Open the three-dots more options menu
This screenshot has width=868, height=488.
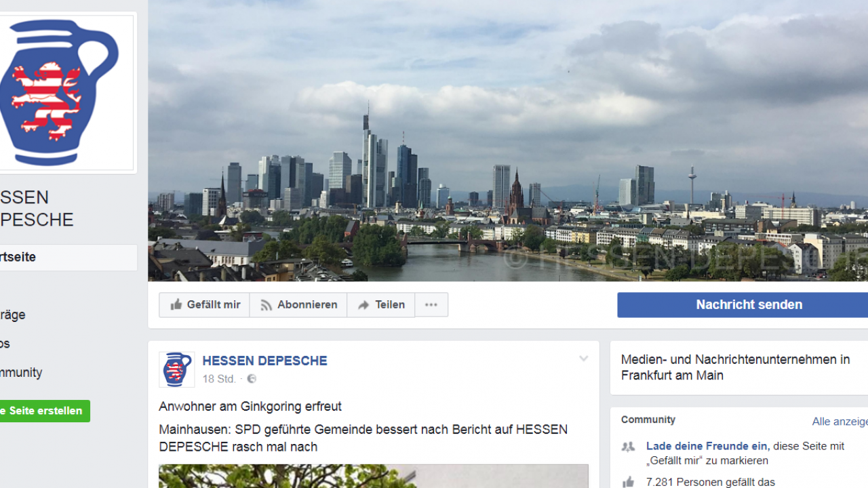[x=431, y=305]
